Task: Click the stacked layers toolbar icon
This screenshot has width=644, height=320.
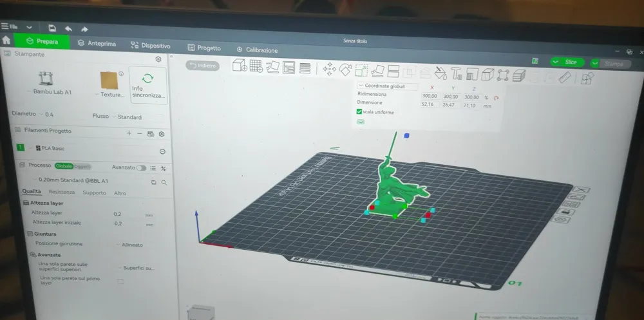Action: [x=518, y=76]
